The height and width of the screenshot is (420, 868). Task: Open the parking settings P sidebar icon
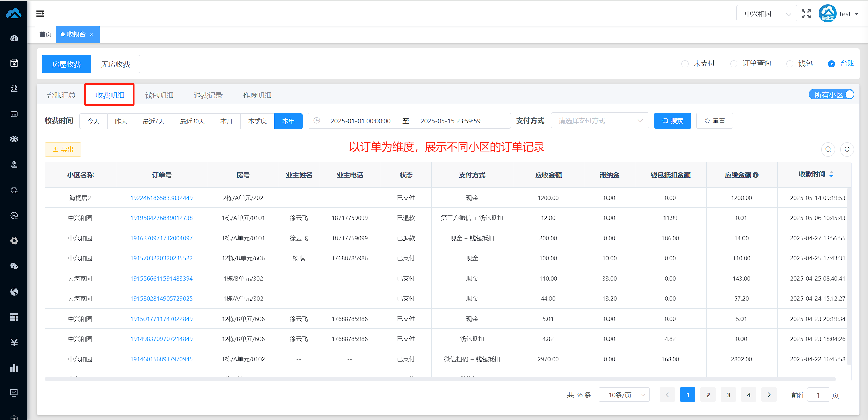coord(14,216)
